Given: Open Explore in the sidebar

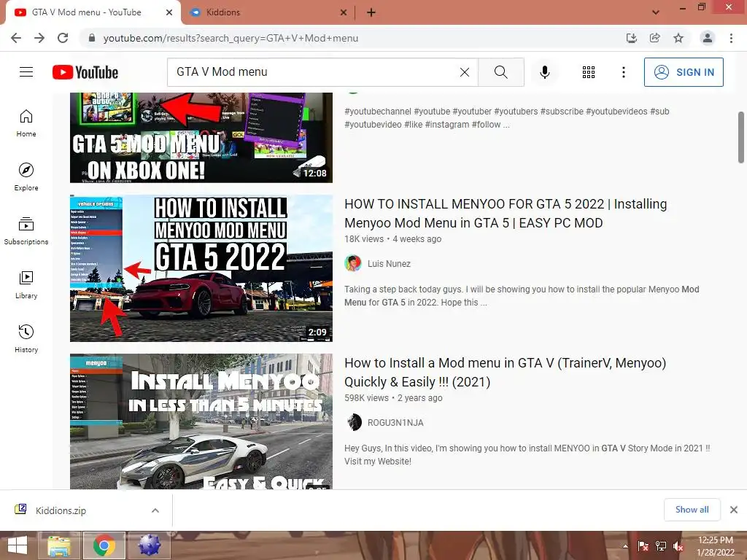Looking at the screenshot, I should click(x=26, y=177).
